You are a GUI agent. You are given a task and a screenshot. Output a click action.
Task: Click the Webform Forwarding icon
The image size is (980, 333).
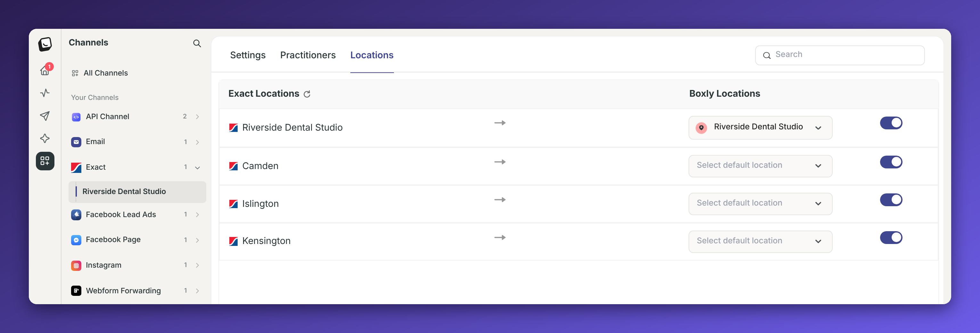point(76,291)
